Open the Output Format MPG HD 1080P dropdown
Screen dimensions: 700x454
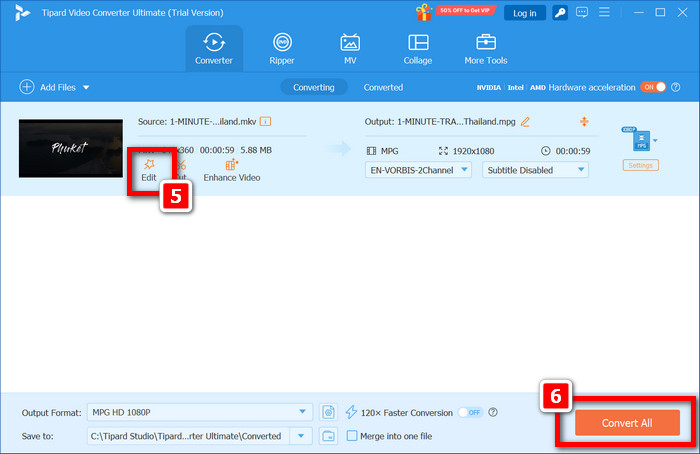(x=200, y=412)
